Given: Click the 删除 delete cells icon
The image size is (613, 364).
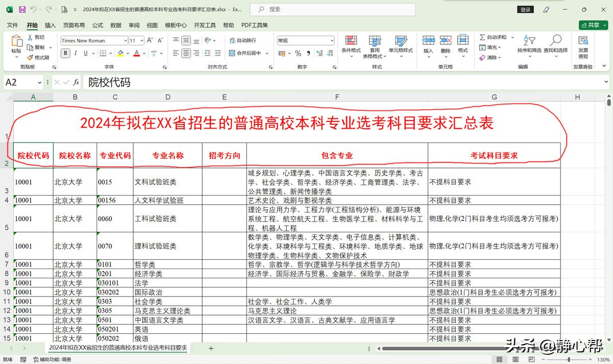Looking at the screenshot, I should (x=445, y=40).
